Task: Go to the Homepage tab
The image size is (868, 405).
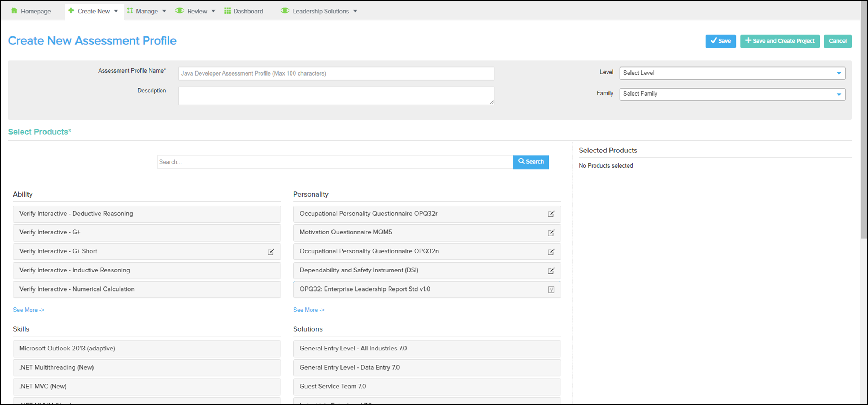Action: (31, 11)
